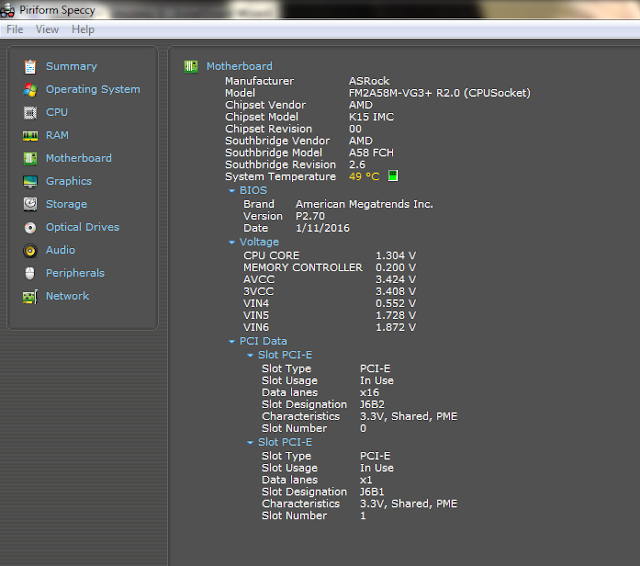The height and width of the screenshot is (566, 640).
Task: Click the Audio speaker icon
Action: coord(30,251)
